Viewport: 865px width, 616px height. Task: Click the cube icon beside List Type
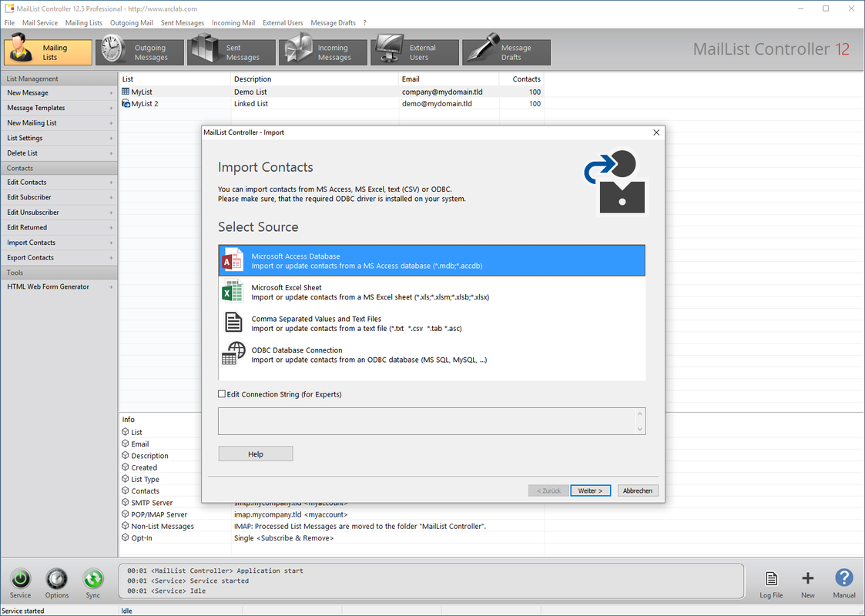pos(126,479)
